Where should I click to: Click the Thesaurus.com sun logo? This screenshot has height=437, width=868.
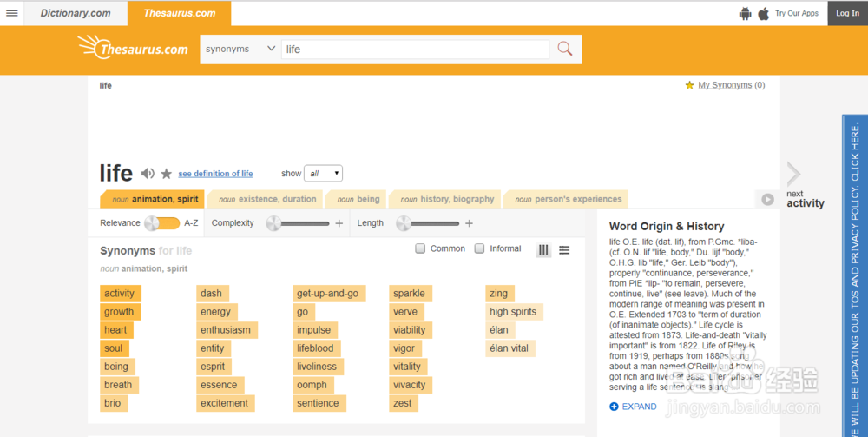pyautogui.click(x=134, y=48)
